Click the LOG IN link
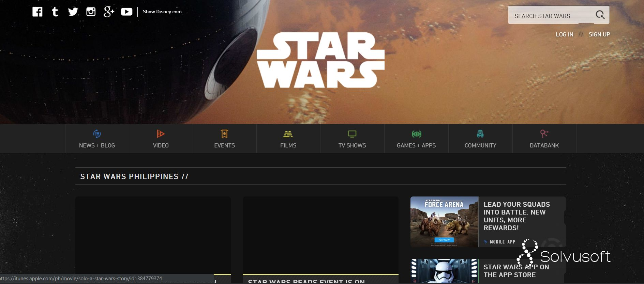This screenshot has height=284, width=644. pos(565,34)
